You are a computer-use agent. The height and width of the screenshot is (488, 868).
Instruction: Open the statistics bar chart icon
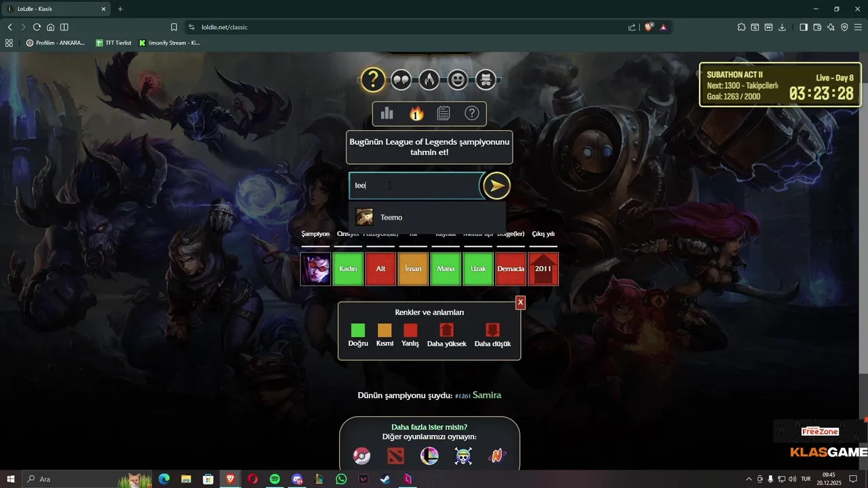(x=387, y=113)
